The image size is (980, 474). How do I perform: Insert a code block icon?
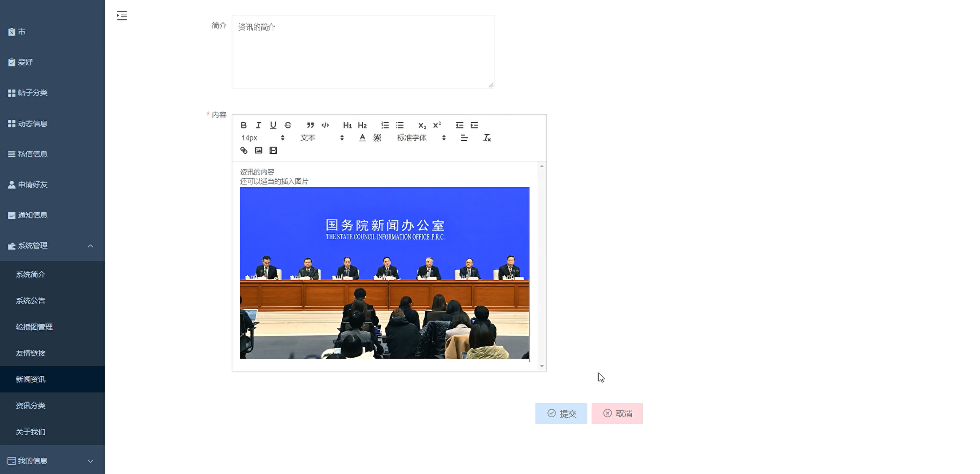click(x=325, y=125)
